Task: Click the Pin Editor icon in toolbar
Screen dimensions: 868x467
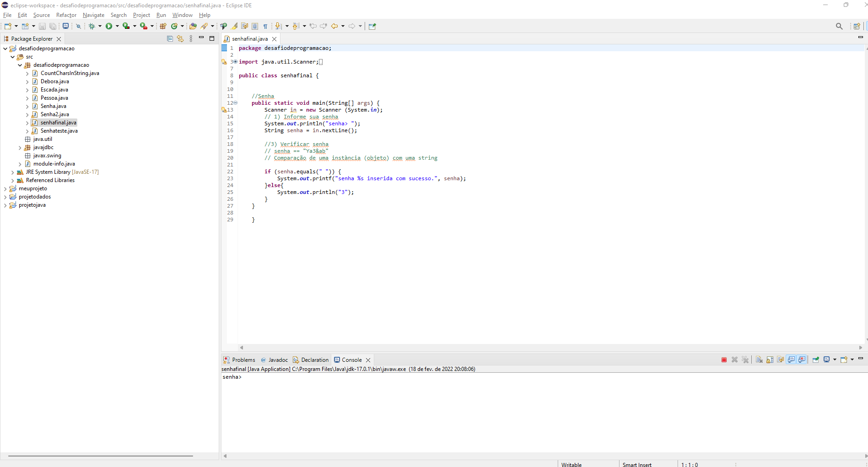Action: [x=372, y=26]
